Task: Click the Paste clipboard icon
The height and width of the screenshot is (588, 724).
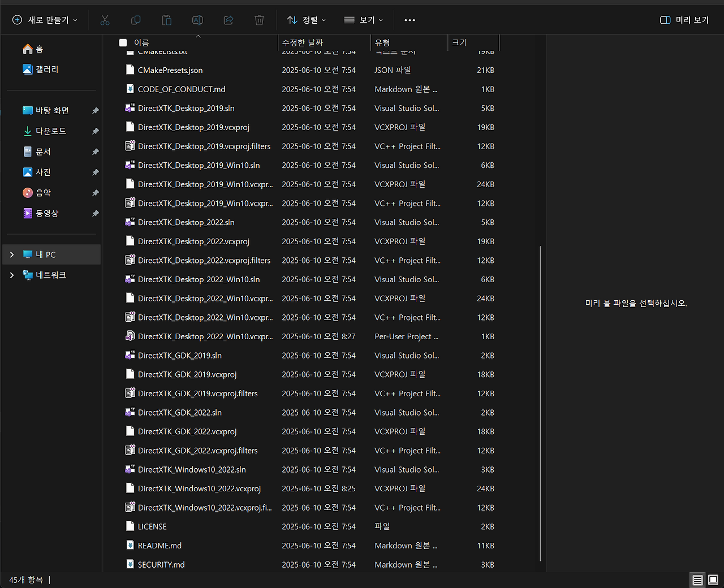Action: coord(166,20)
